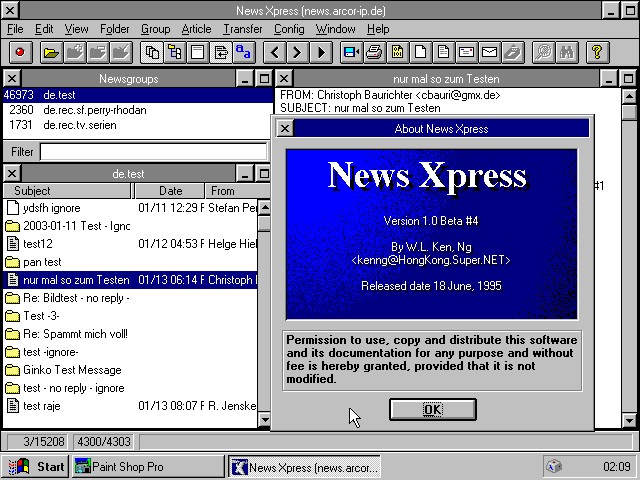
Task: Save article using the floppy disk icon
Action: pyautogui.click(x=352, y=52)
